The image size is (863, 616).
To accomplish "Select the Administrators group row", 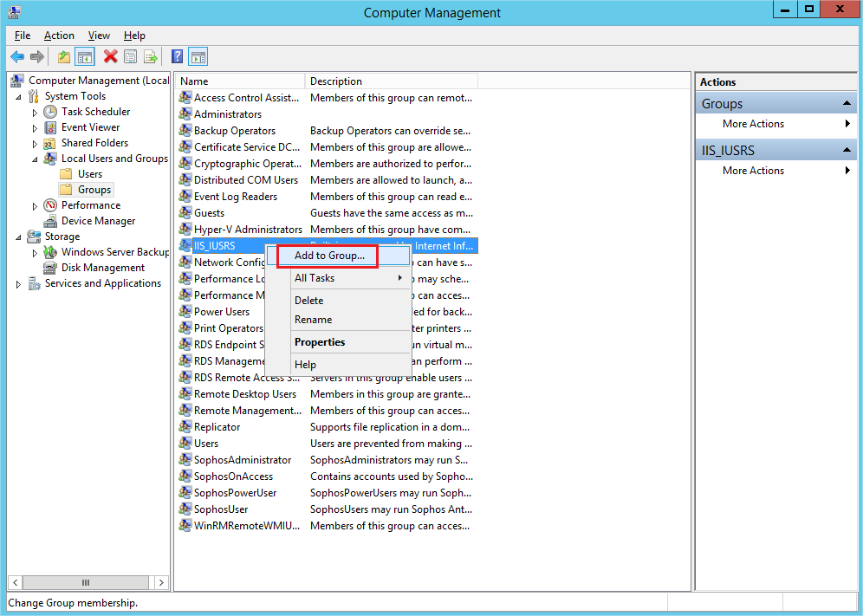I will [227, 114].
